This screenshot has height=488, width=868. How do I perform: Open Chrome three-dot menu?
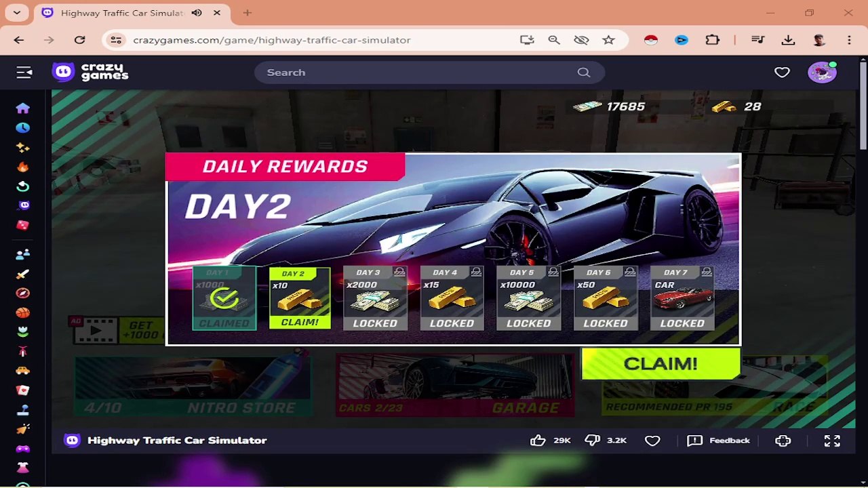click(x=849, y=40)
